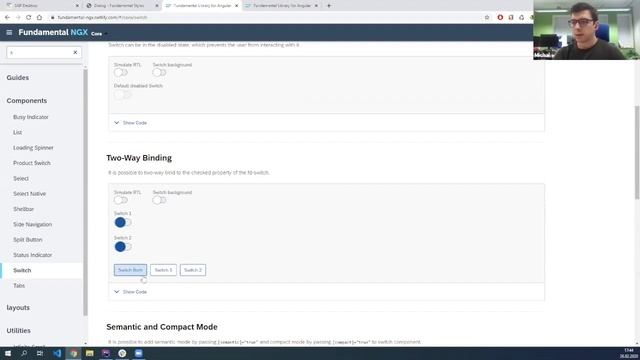640x360 pixels.
Task: Open the hamburger menu in the header
Action: (9, 33)
